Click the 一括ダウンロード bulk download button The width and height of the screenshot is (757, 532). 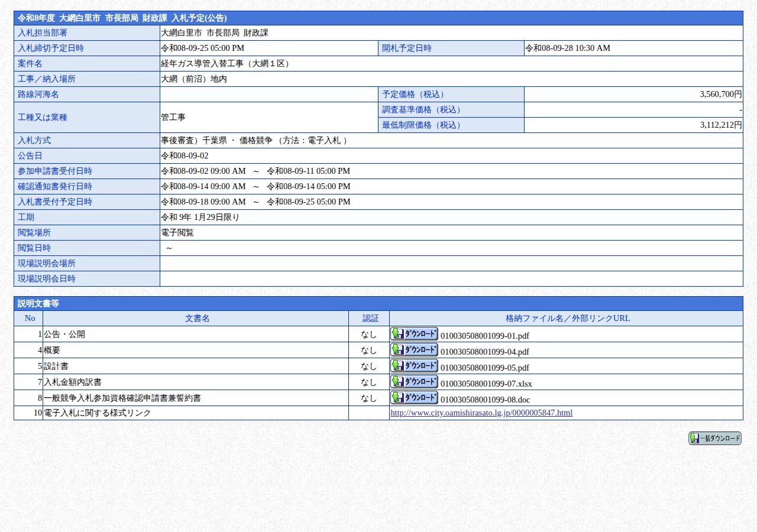(714, 438)
